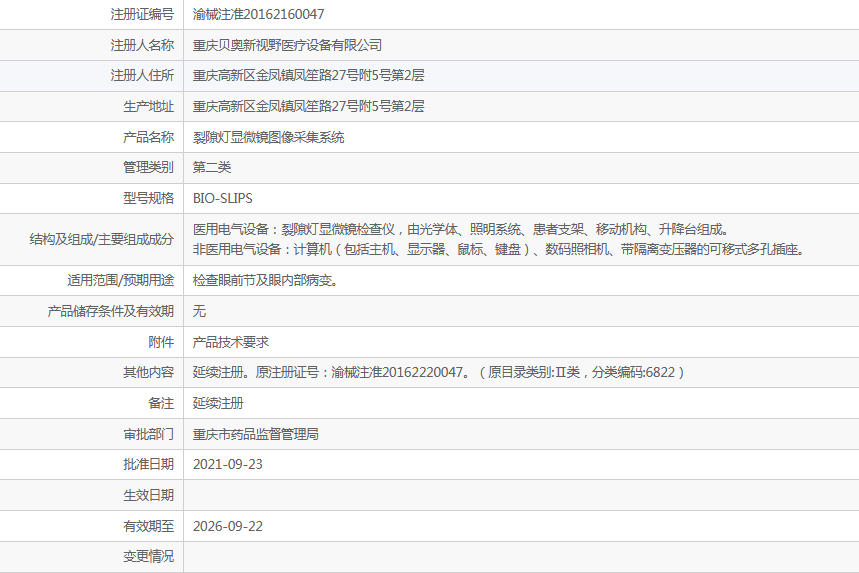Select 延续注册 in the 备注 row
Image resolution: width=859 pixels, height=573 pixels.
218,403
